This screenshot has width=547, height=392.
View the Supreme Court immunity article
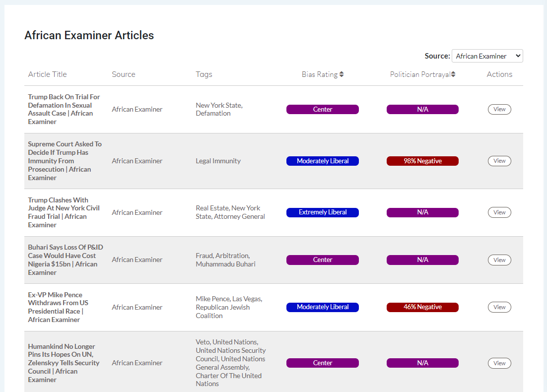tap(499, 161)
